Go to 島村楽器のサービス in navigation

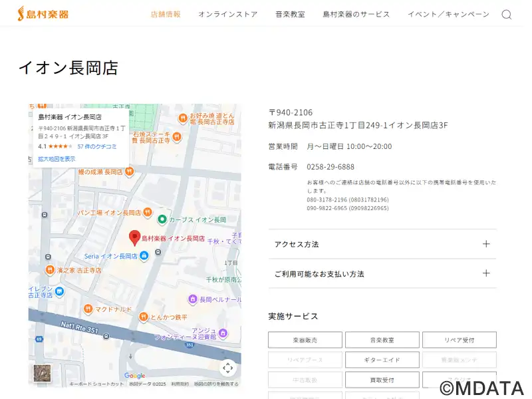point(356,14)
